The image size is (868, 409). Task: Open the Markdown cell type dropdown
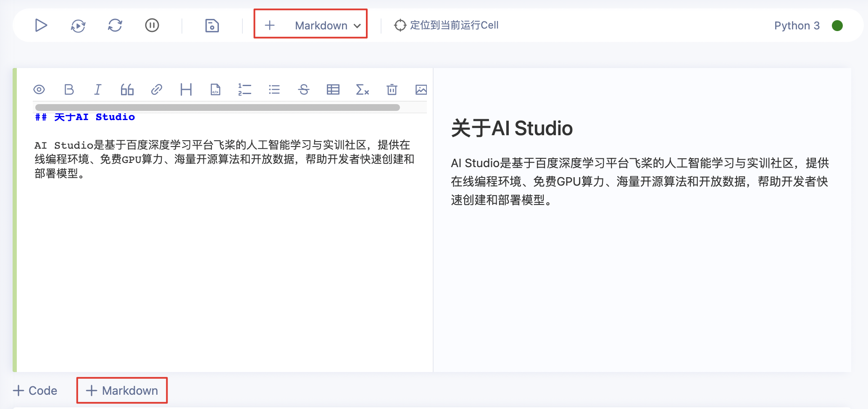pos(328,26)
